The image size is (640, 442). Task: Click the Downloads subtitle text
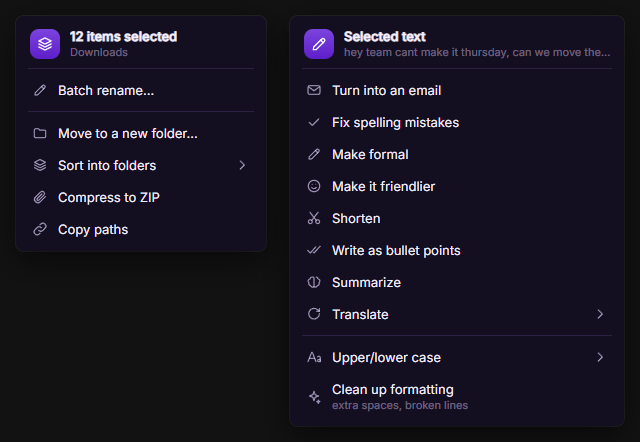coord(99,52)
